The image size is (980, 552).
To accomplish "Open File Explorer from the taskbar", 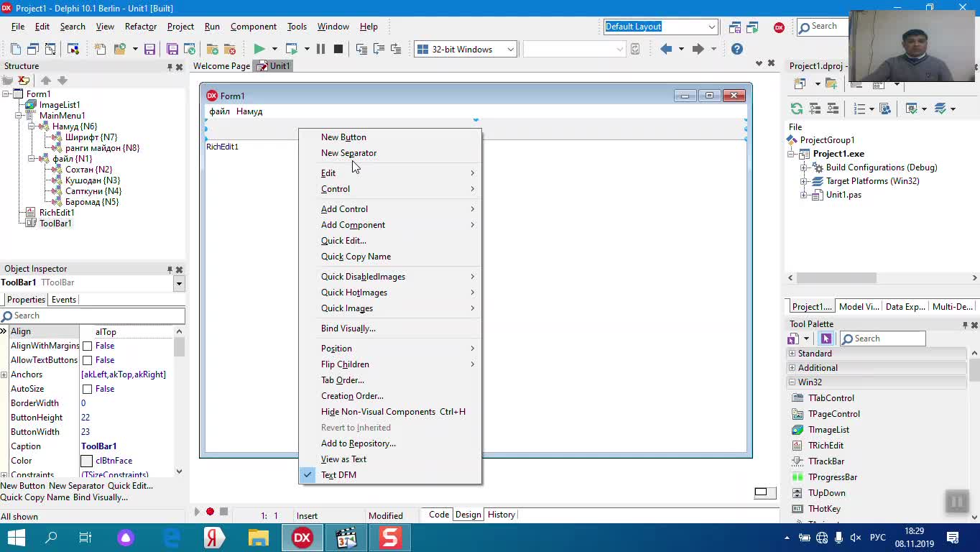I will pyautogui.click(x=258, y=538).
